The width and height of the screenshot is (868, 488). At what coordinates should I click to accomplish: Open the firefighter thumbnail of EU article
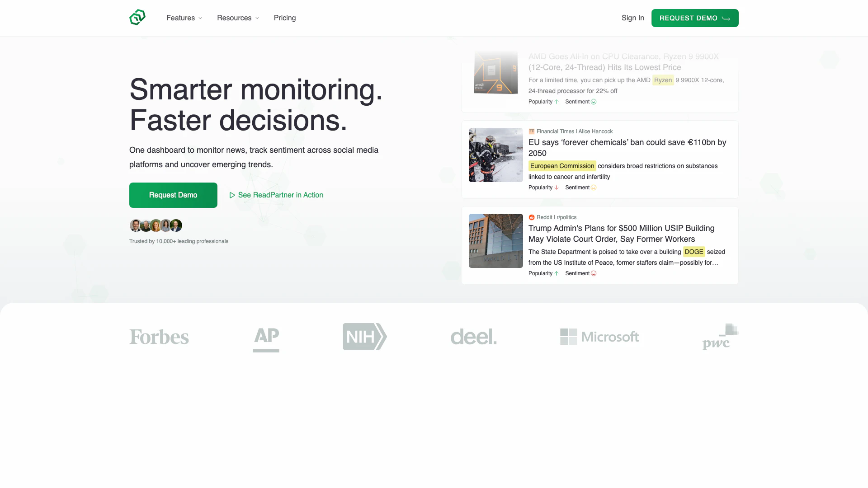[495, 155]
